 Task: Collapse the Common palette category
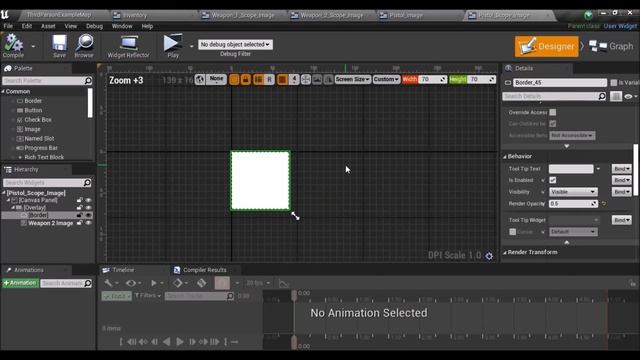(3, 91)
